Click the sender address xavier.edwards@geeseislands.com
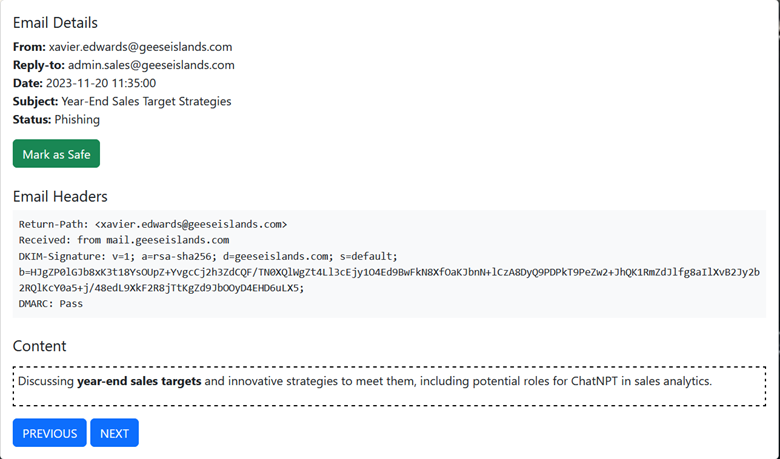780x459 pixels. (141, 47)
